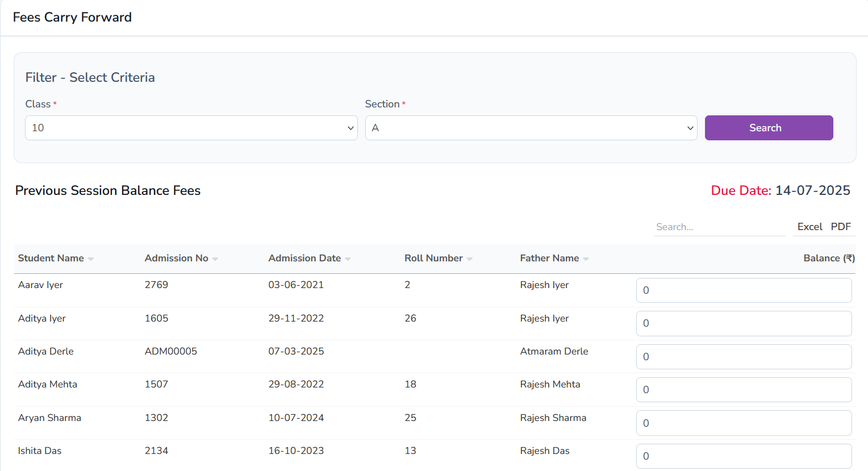Edit balance field for Aryan Sharma
This screenshot has height=471, width=868.
[744, 423]
